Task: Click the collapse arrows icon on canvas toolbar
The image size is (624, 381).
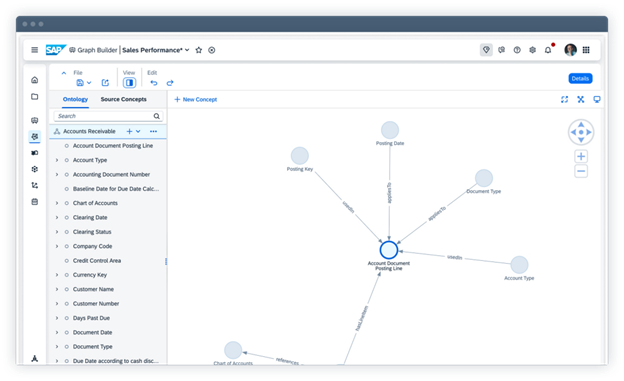Action: tap(581, 99)
